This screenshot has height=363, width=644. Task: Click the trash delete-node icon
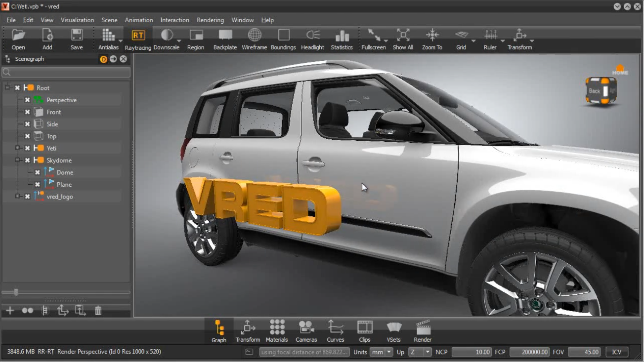pos(98,310)
